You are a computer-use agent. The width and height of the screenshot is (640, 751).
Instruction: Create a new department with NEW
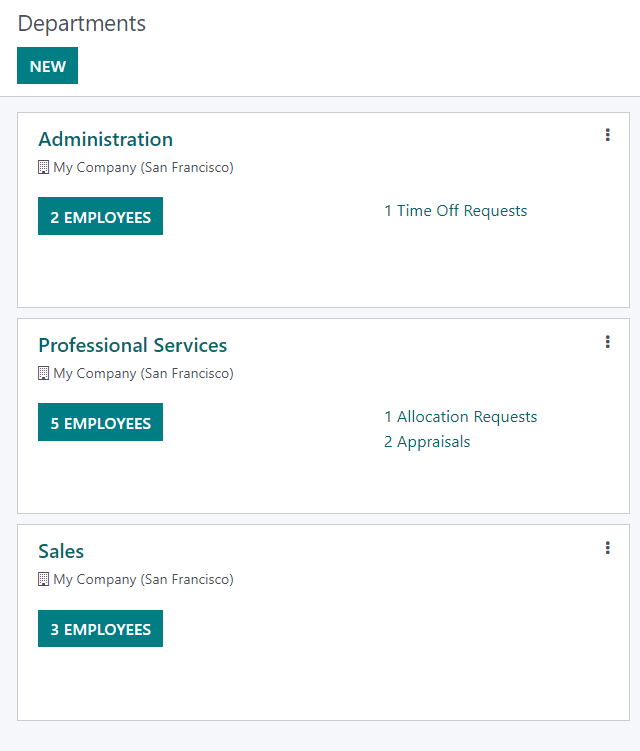[47, 66]
